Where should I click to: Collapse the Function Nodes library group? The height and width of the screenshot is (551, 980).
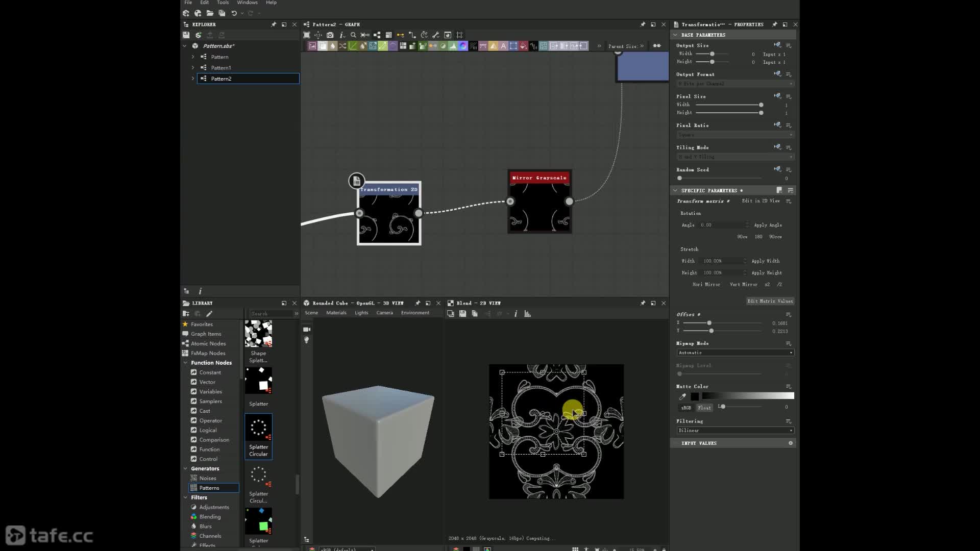point(185,363)
